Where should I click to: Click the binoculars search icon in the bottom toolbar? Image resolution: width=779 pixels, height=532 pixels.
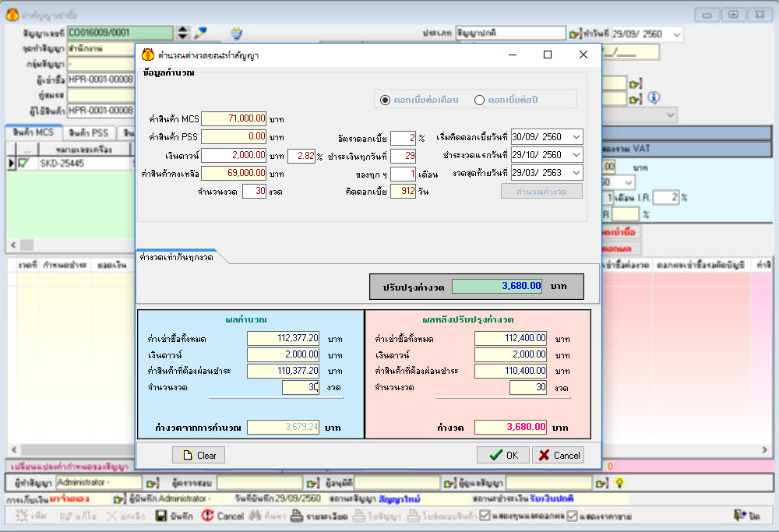point(255,516)
